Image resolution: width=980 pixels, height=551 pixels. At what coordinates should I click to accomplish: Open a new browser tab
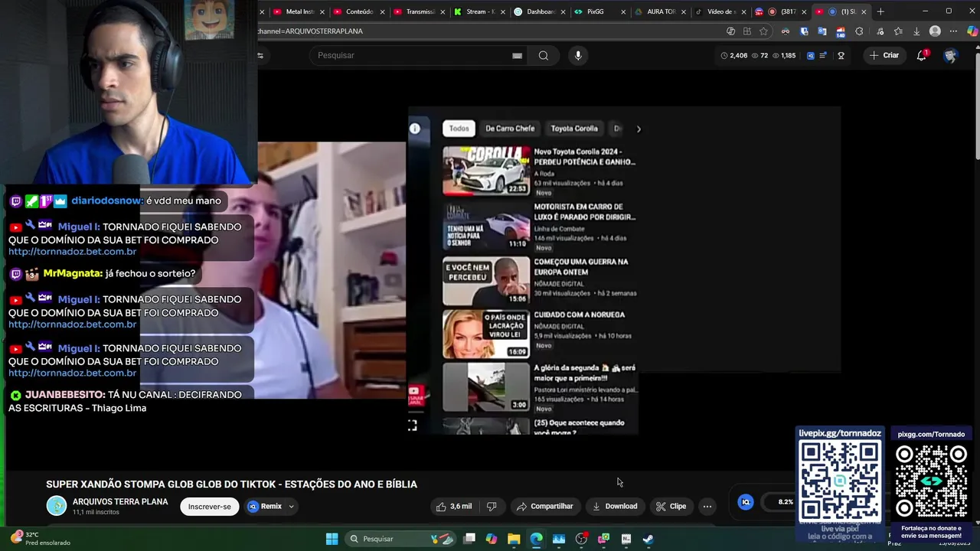tap(880, 11)
